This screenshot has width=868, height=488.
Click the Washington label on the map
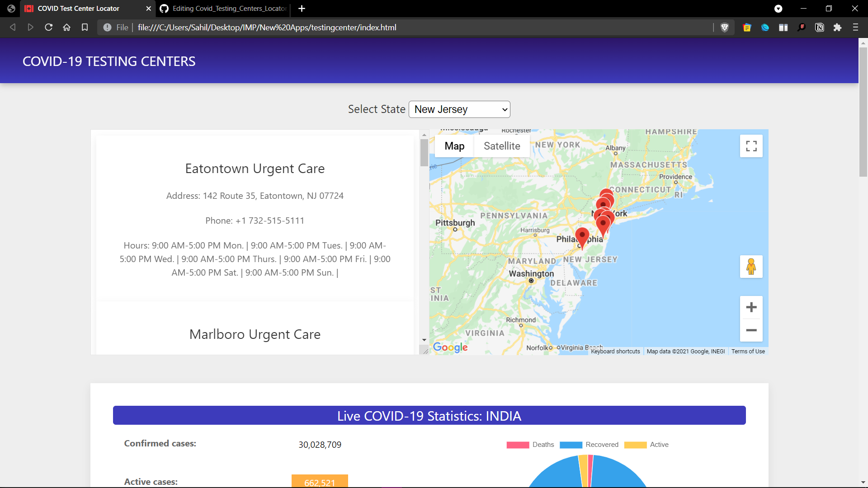pyautogui.click(x=531, y=274)
